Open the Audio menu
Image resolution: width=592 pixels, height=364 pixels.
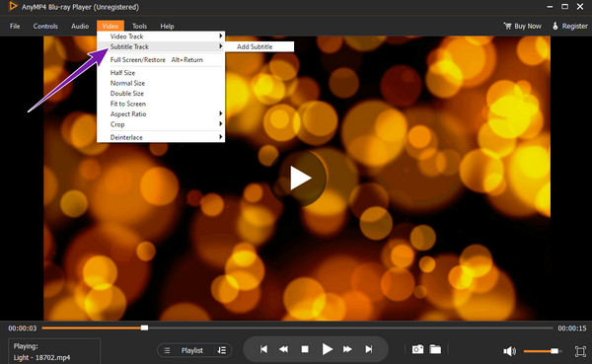[80, 26]
